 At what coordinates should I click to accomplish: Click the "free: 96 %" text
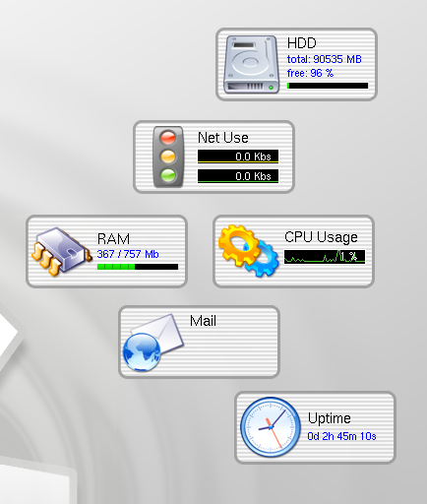pos(310,73)
